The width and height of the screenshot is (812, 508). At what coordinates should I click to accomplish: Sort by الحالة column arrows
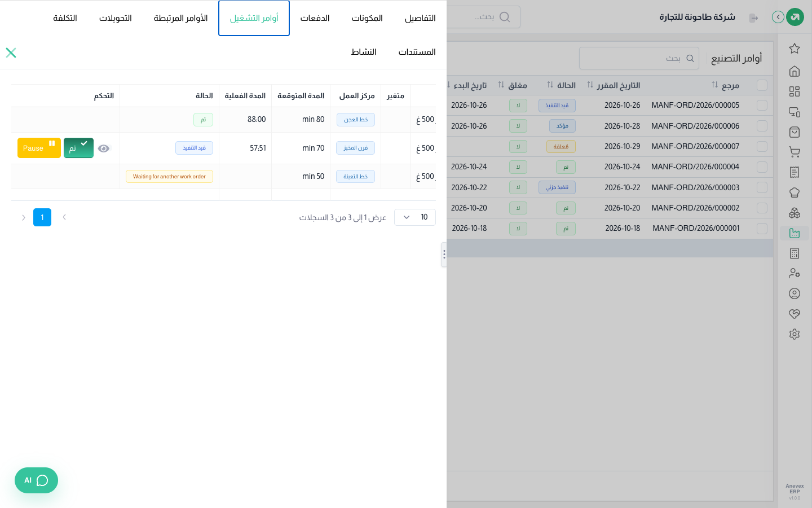coord(550,85)
